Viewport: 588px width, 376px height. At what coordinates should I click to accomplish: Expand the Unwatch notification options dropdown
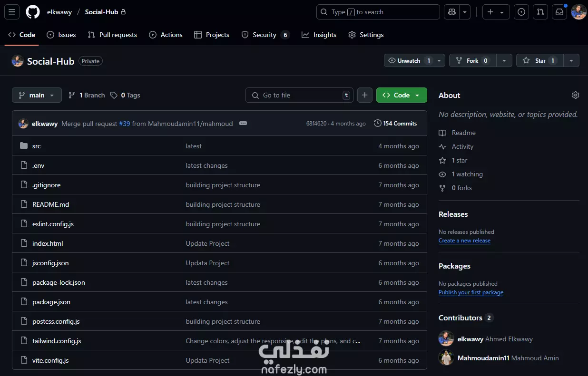point(440,60)
